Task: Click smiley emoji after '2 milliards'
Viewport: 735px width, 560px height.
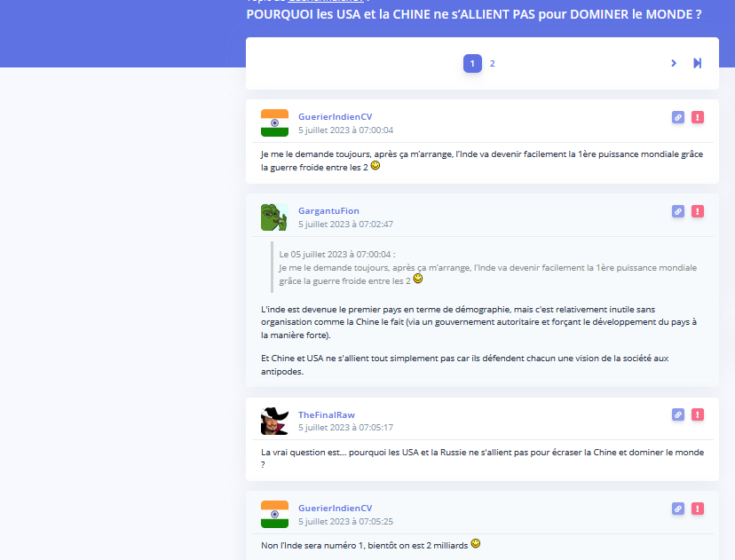Action: pyautogui.click(x=475, y=544)
